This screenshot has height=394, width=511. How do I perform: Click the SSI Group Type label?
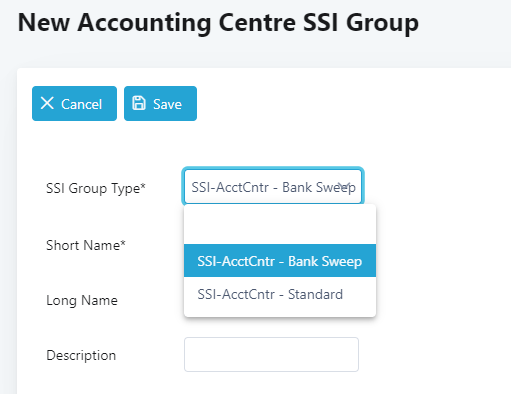pos(96,188)
